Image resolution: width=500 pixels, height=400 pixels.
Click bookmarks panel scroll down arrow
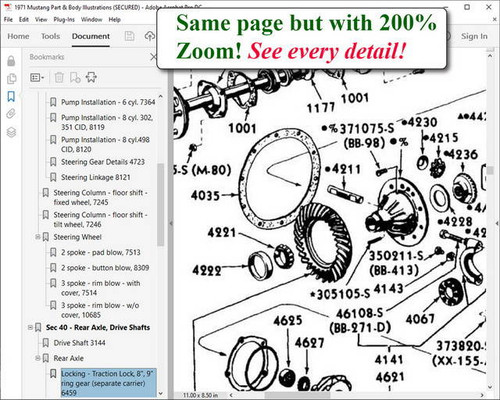click(x=161, y=394)
